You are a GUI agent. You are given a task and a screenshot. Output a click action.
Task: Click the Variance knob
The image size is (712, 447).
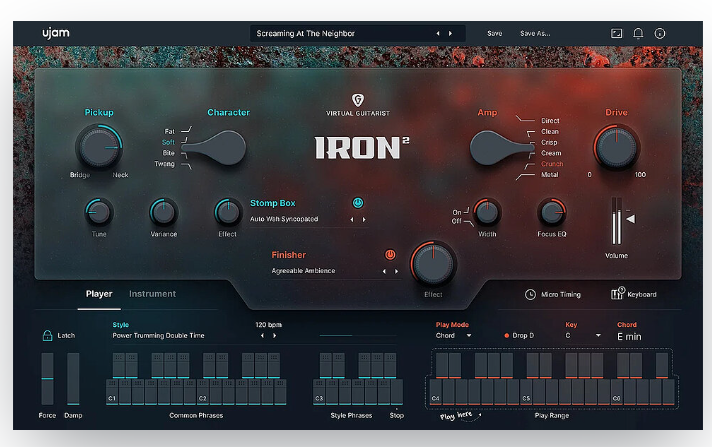[163, 212]
